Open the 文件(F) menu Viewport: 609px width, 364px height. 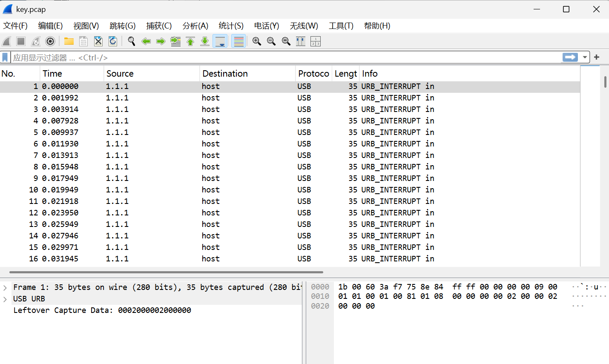click(x=15, y=26)
